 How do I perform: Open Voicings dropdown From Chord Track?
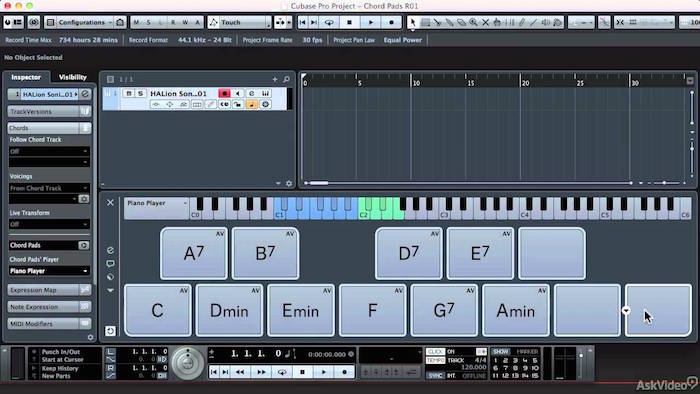(x=49, y=188)
